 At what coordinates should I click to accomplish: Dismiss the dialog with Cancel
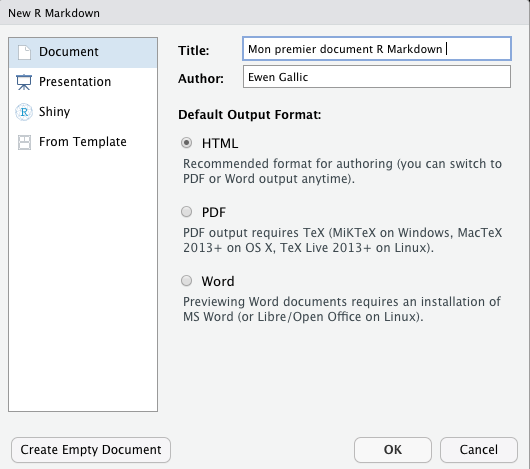479,450
